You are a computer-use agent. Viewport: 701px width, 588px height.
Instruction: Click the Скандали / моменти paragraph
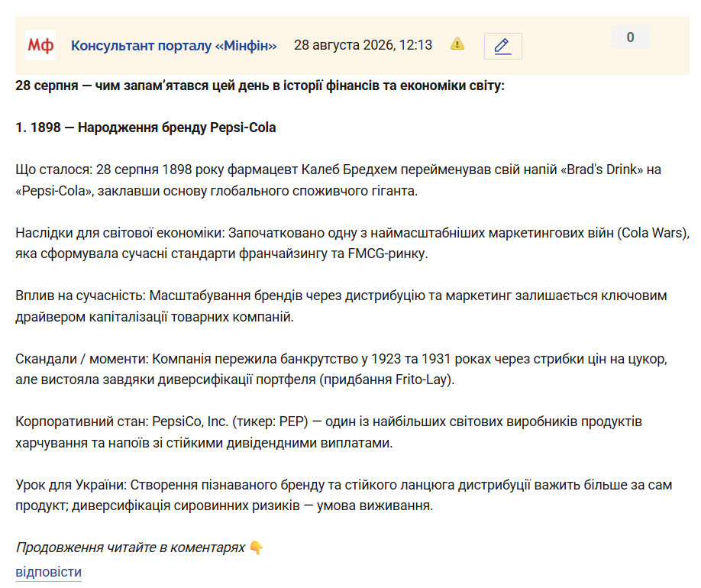pos(341,370)
